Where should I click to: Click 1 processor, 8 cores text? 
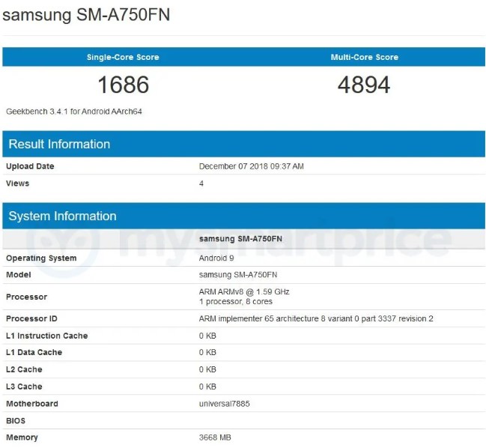click(x=236, y=302)
